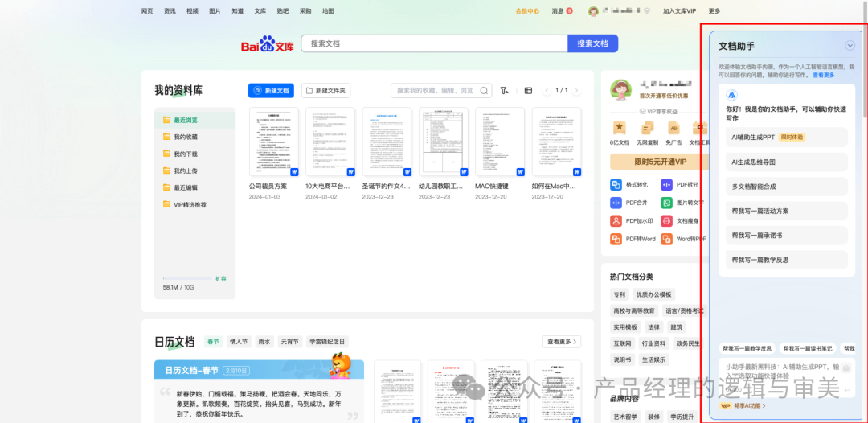This screenshot has width=868, height=423.
Task: Click the red message count badge
Action: 569,11
